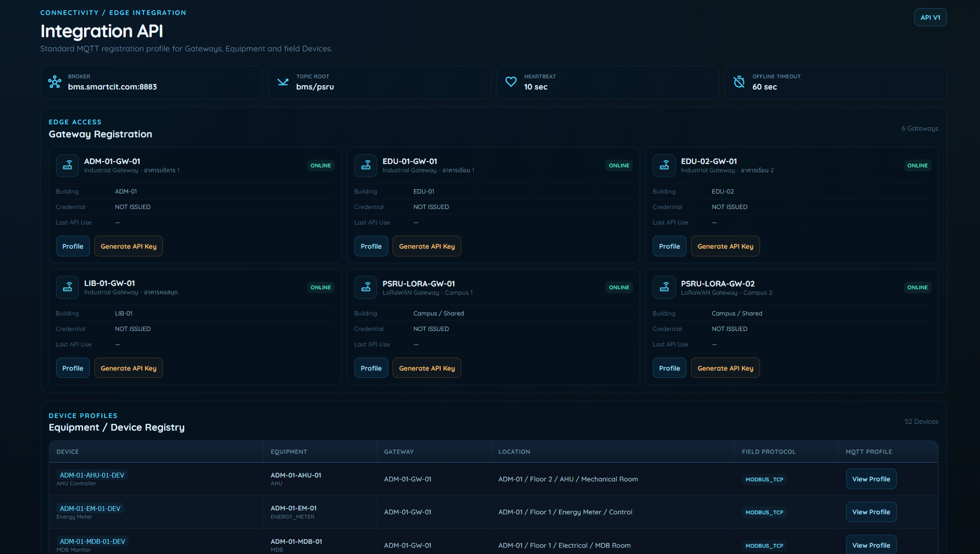Click the 52 Devices count label
Image resolution: width=980 pixels, height=554 pixels.
(x=921, y=422)
